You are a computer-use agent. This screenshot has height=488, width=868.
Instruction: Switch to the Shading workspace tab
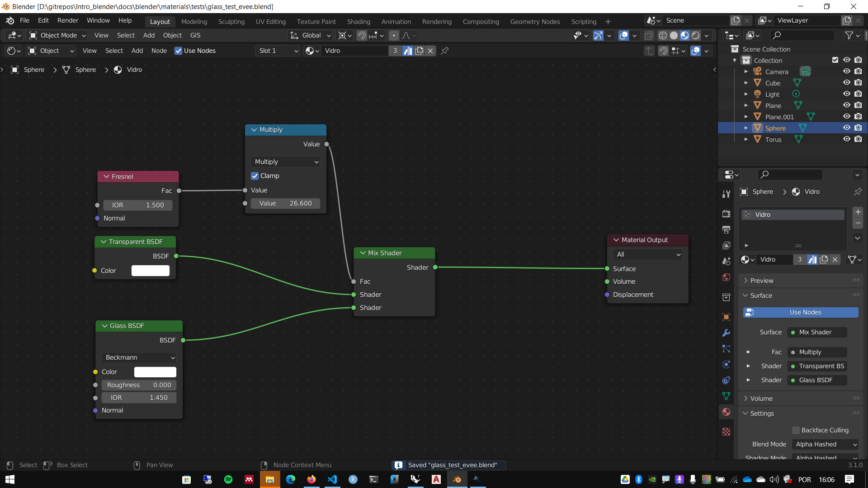(x=359, y=22)
